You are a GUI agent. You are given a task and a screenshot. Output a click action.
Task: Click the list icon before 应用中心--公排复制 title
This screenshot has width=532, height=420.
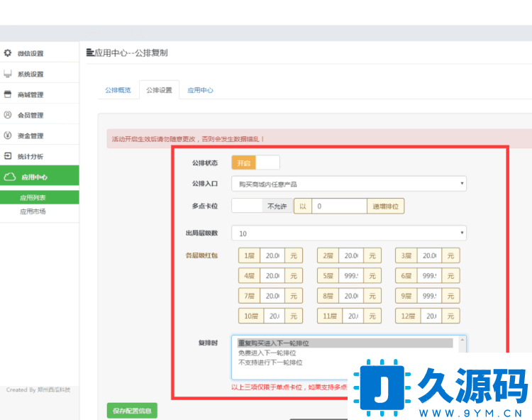click(89, 52)
